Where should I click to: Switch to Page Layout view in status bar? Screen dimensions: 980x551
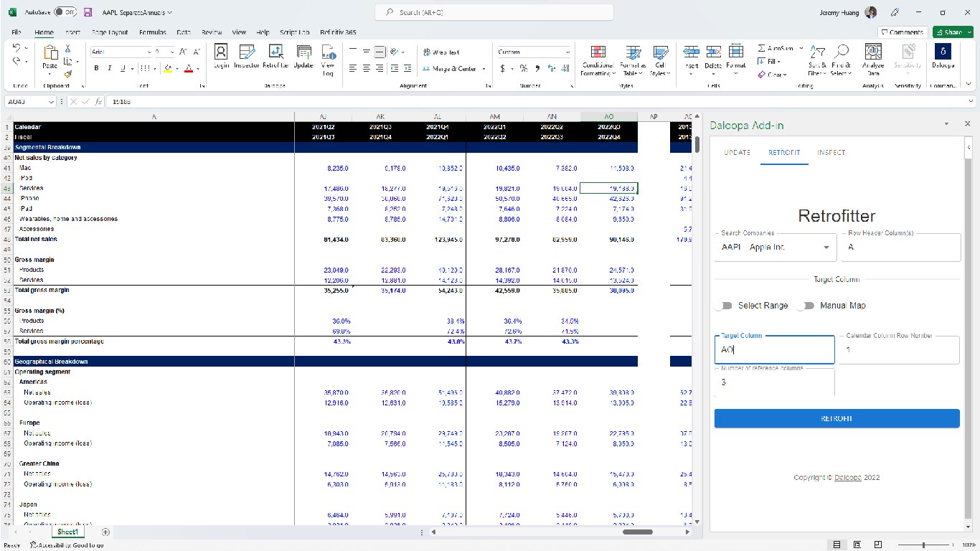(x=857, y=545)
